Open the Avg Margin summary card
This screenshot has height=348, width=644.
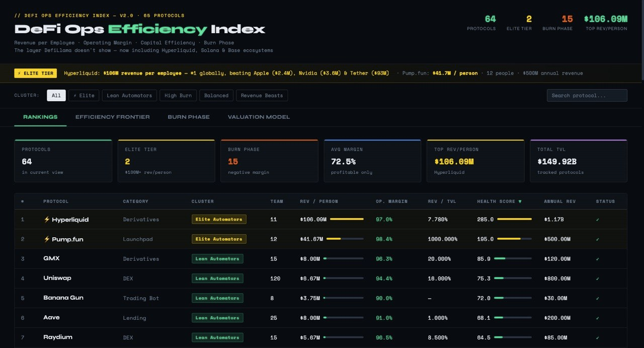tap(372, 161)
